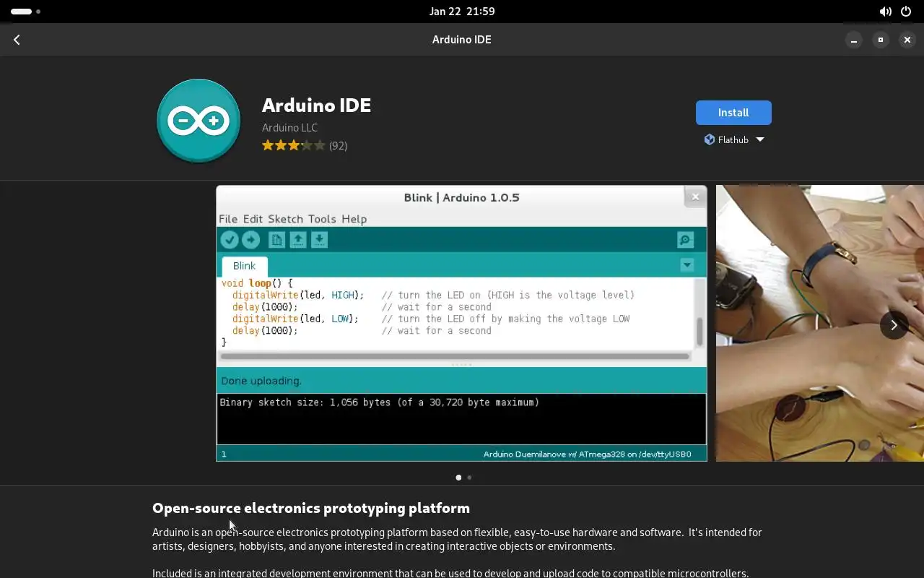Open the Flathub source dropdown
Image resolution: width=924 pixels, height=578 pixels.
pyautogui.click(x=733, y=139)
